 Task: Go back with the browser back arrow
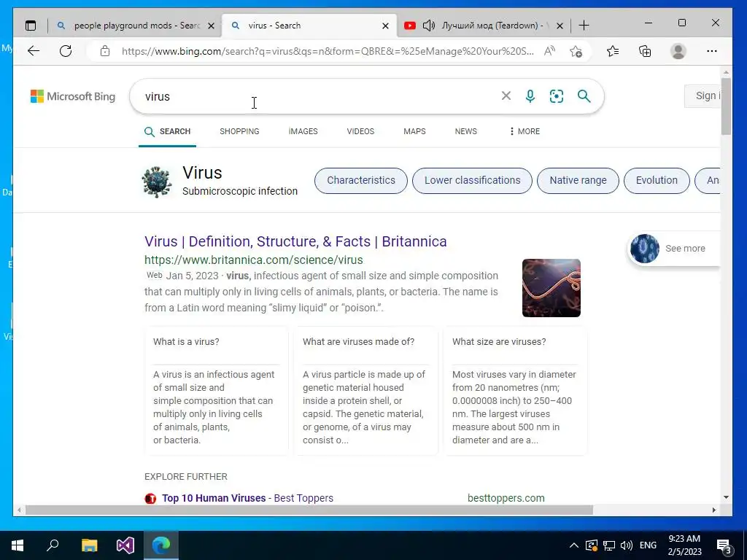click(x=34, y=51)
